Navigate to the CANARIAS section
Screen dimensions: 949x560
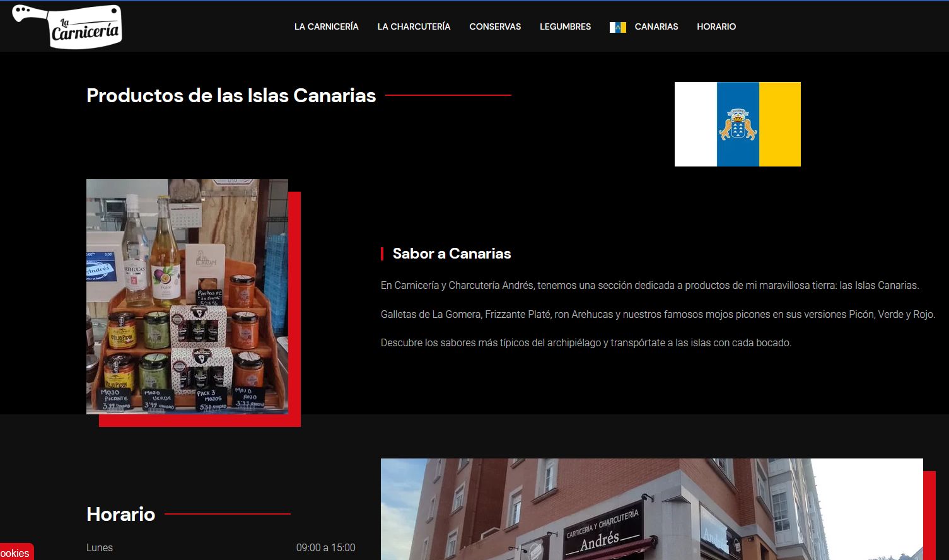(x=656, y=26)
